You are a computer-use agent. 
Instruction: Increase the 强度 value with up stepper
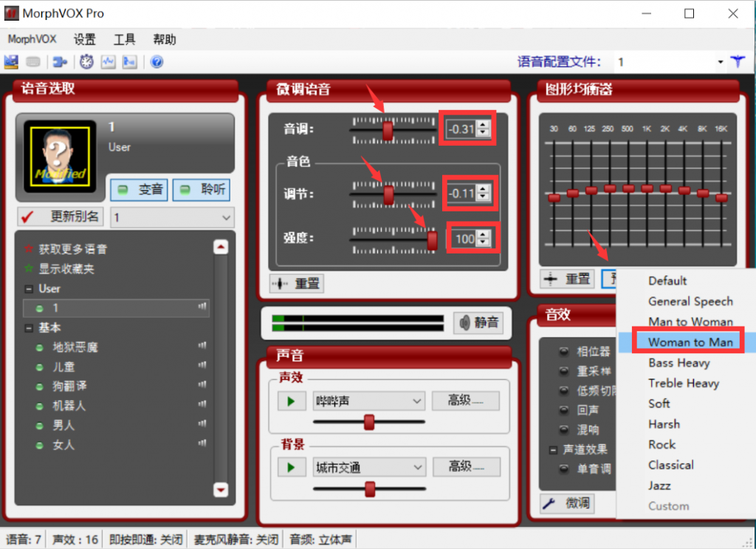point(483,234)
